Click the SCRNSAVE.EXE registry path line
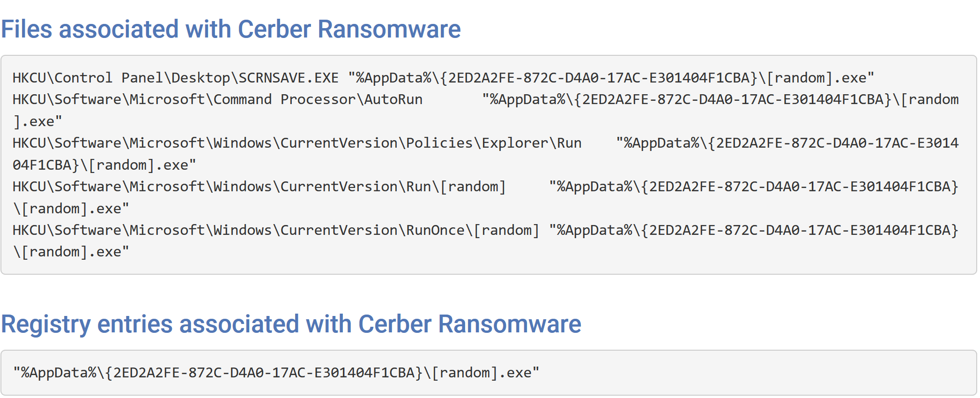Viewport: 980px width, 398px height. [443, 78]
